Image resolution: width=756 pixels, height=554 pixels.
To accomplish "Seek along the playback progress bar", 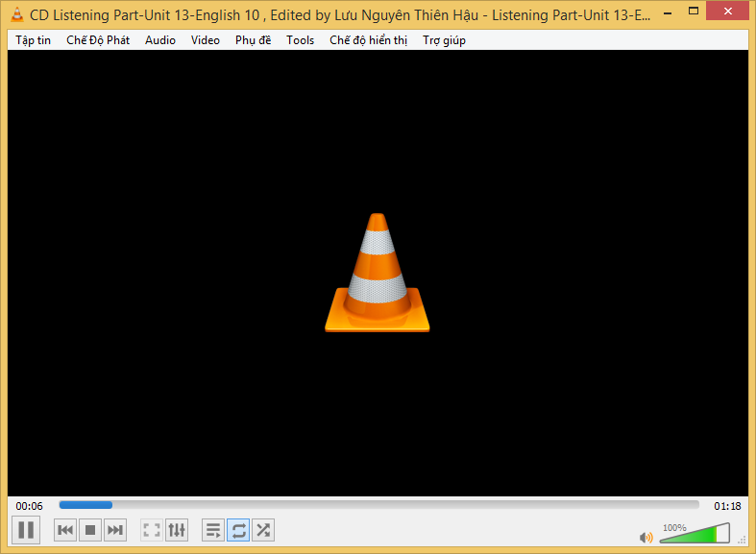I will point(379,505).
